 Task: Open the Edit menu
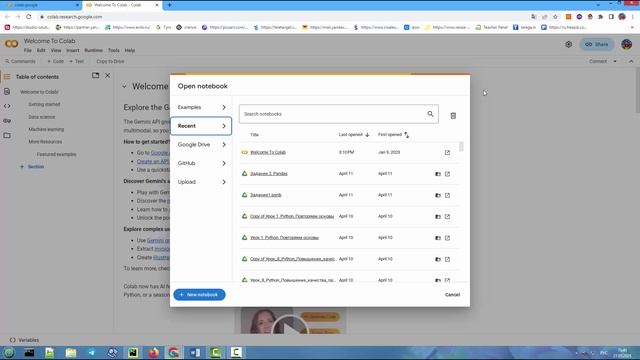pos(41,51)
